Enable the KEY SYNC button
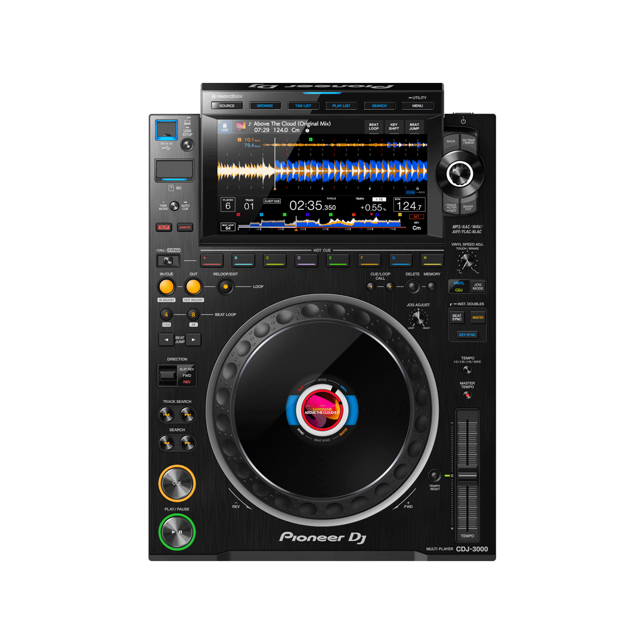Viewport: 644px width, 644px height. [x=467, y=335]
